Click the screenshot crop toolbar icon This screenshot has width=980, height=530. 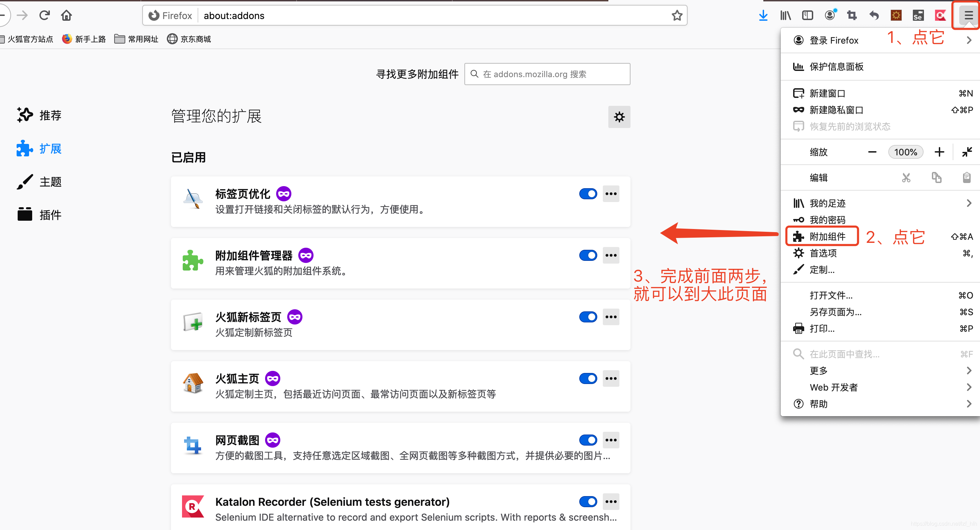point(852,15)
